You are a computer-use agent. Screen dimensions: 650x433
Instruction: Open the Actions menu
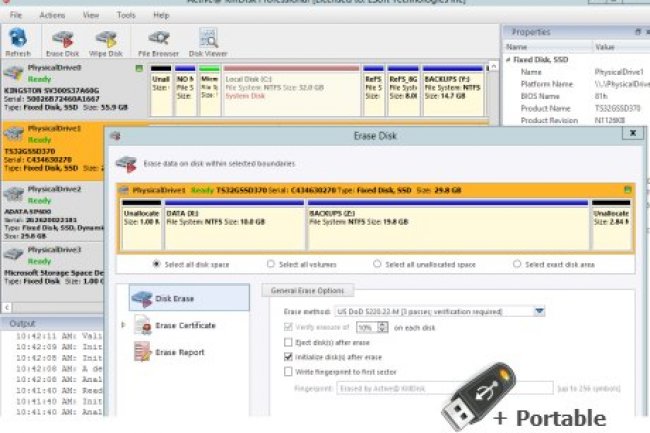(52, 15)
